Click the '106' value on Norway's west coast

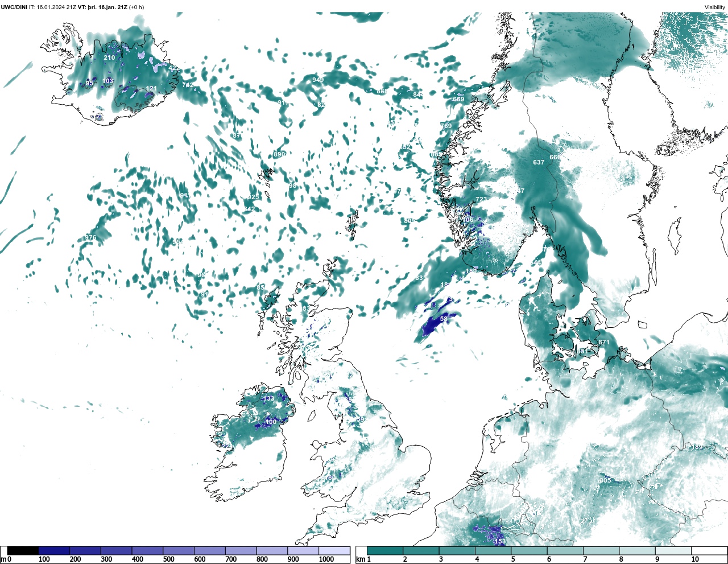pos(468,220)
